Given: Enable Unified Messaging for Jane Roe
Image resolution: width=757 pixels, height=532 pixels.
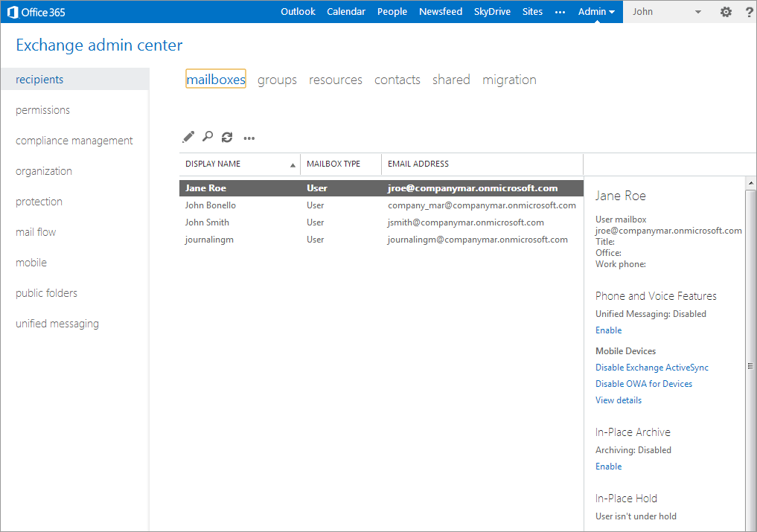Looking at the screenshot, I should [608, 330].
